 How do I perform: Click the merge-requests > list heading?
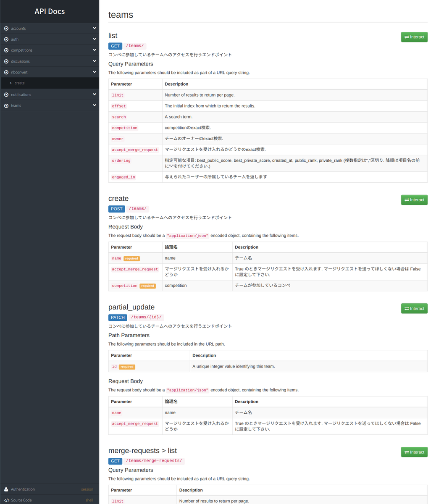pos(142,451)
